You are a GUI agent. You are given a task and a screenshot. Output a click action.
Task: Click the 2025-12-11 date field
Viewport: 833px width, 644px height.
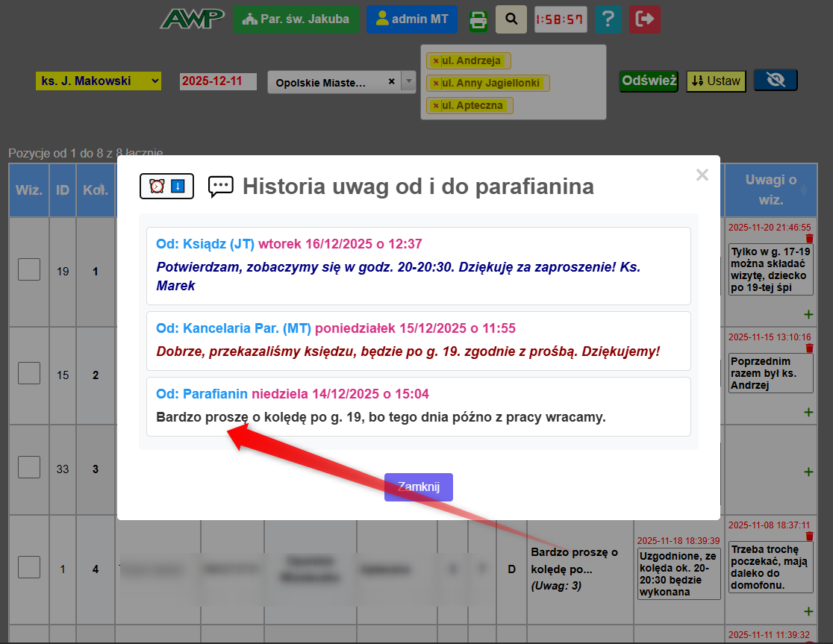tap(218, 81)
